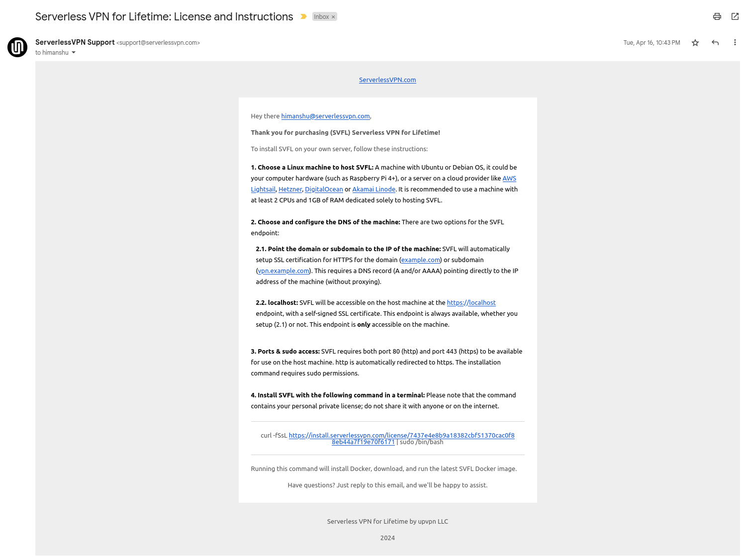744x560 pixels.
Task: Star this email
Action: 695,42
